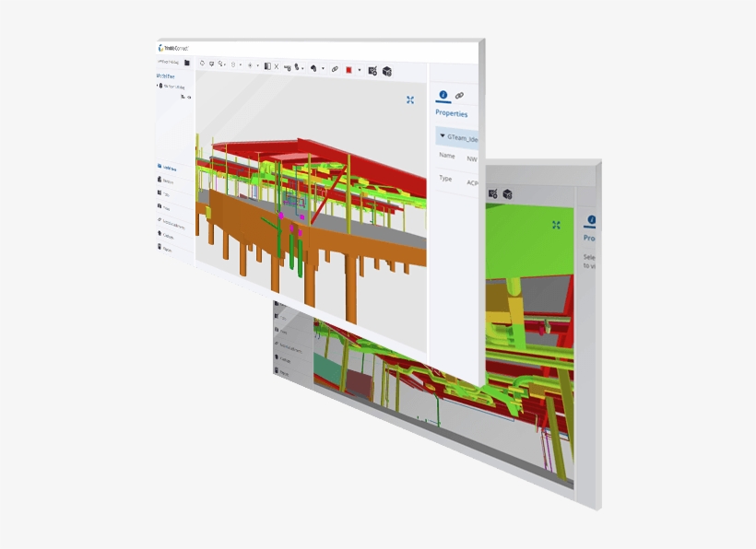
Task: Toggle the eye icon in model tree
Action: click(189, 96)
